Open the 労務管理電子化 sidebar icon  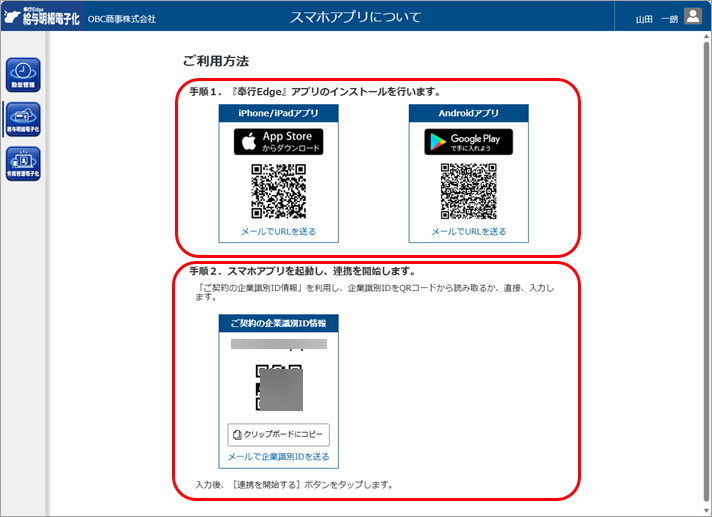click(x=23, y=164)
